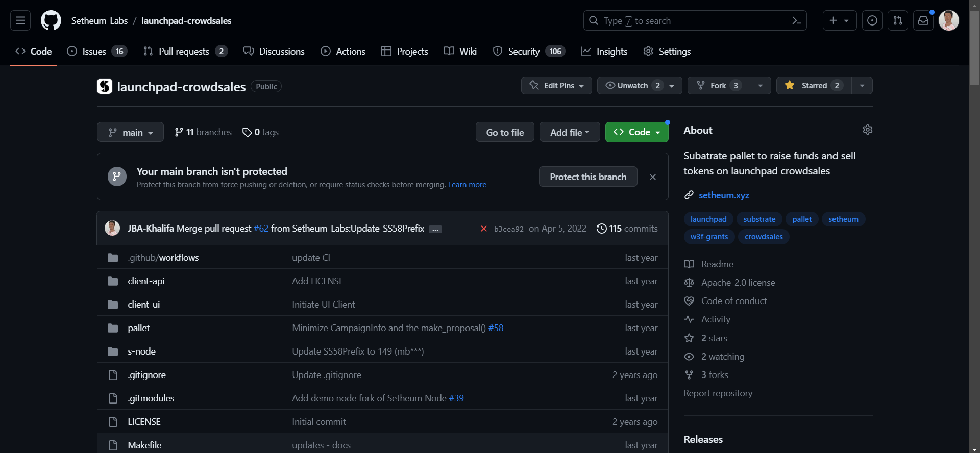This screenshot has width=980, height=453.
Task: Expand the Add file dropdown
Action: point(569,132)
